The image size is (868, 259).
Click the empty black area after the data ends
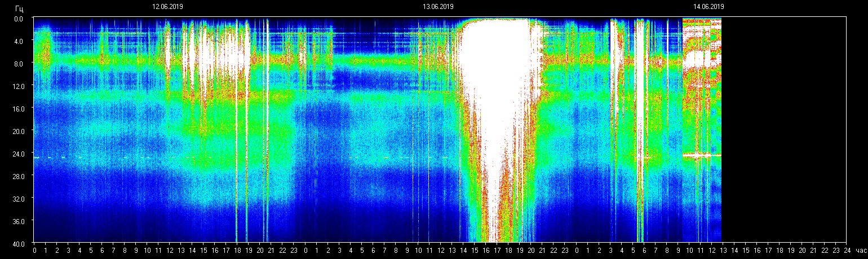(x=783, y=129)
